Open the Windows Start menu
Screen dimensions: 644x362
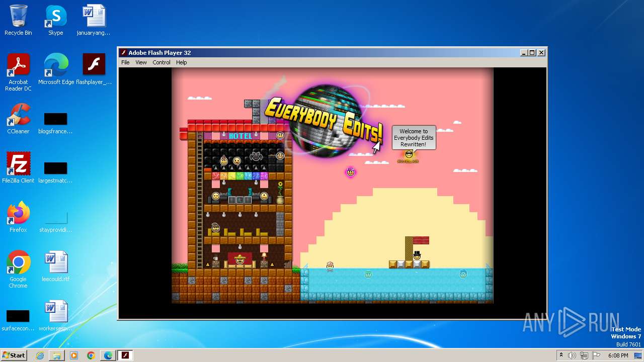click(14, 355)
